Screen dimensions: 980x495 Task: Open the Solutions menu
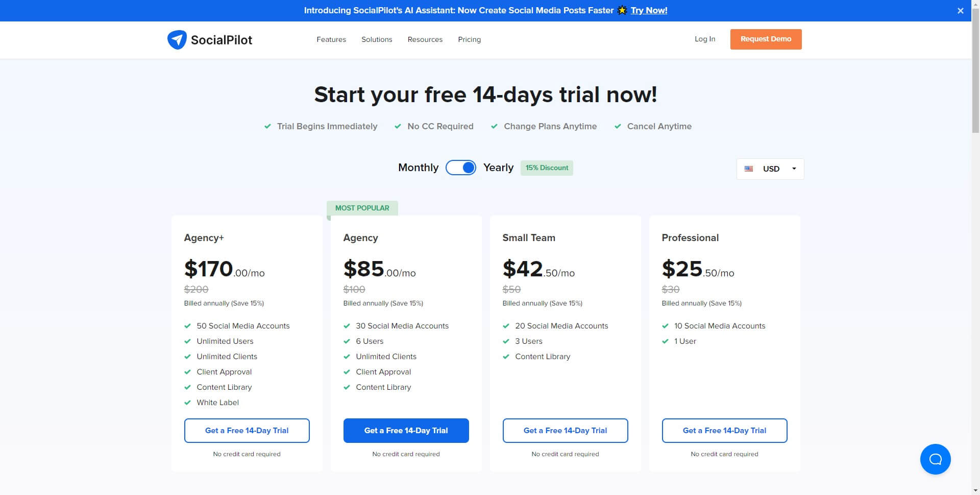pyautogui.click(x=377, y=39)
